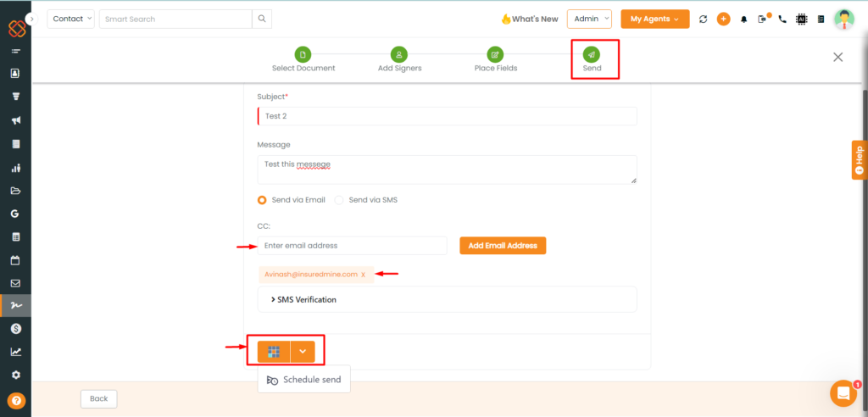Open the Contacts icon in the sidebar

pos(15,73)
